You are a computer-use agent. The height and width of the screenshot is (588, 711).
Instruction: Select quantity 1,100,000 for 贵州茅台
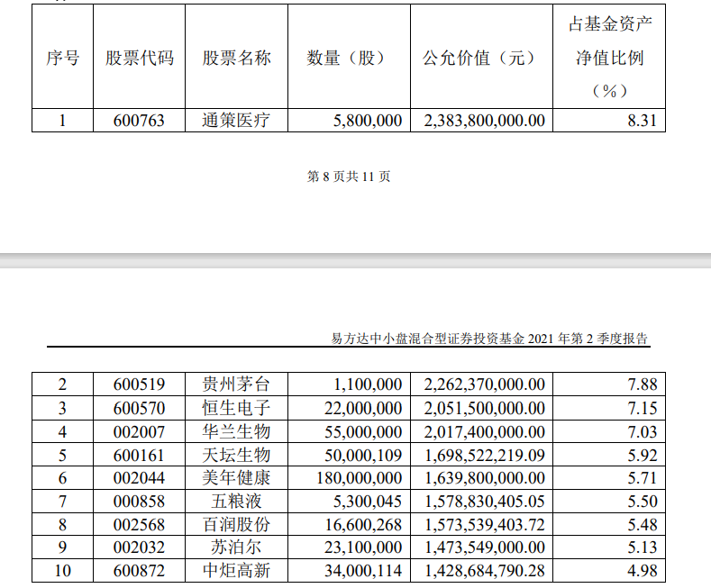pyautogui.click(x=368, y=384)
